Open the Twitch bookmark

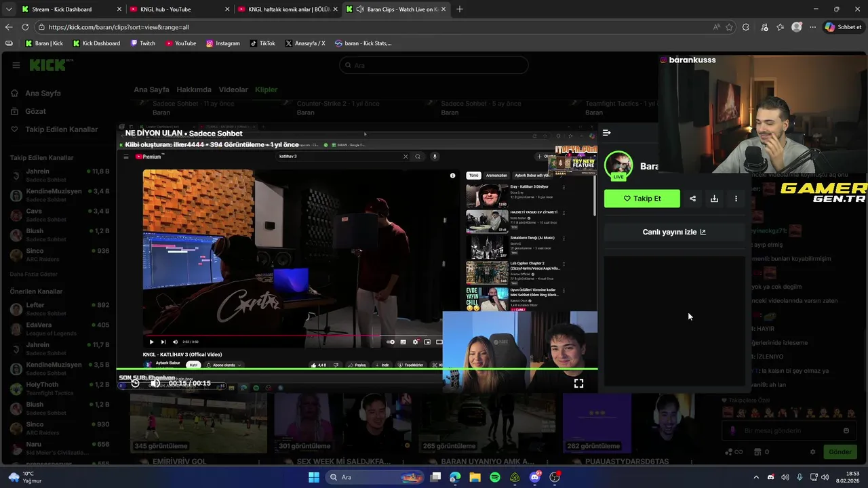click(x=142, y=43)
